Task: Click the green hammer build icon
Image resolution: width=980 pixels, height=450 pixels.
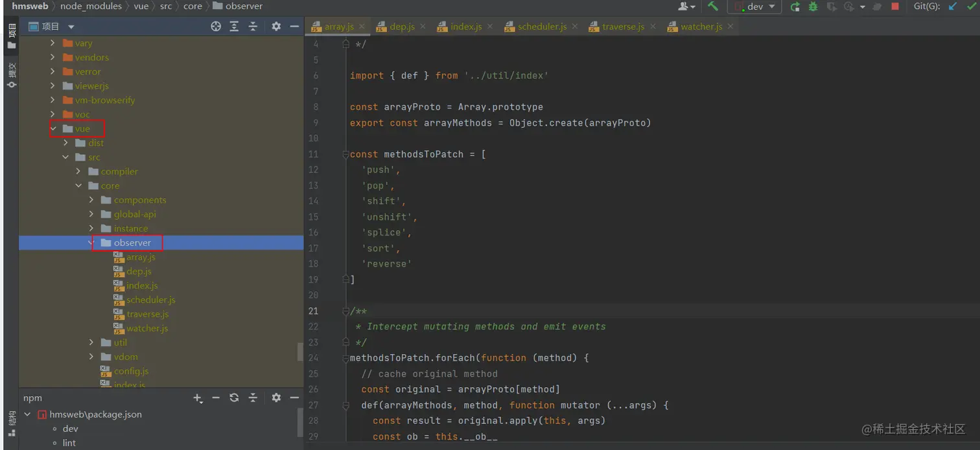Action: (713, 6)
